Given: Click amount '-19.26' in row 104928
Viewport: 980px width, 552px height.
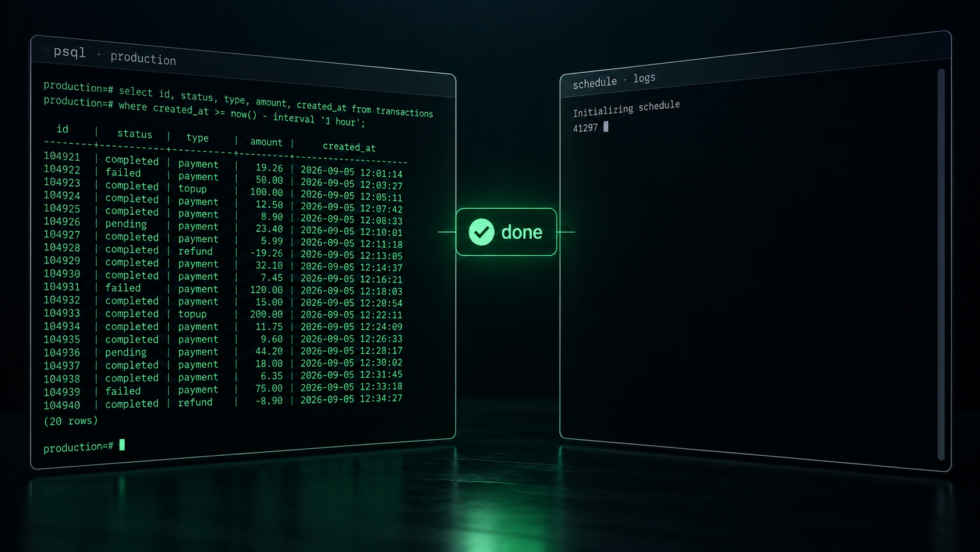Looking at the screenshot, I should coord(266,253).
